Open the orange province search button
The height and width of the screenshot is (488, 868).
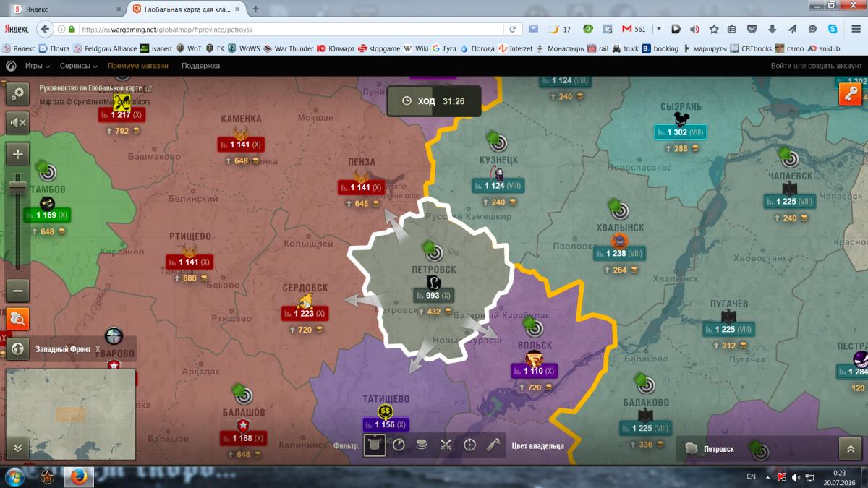coord(18,318)
